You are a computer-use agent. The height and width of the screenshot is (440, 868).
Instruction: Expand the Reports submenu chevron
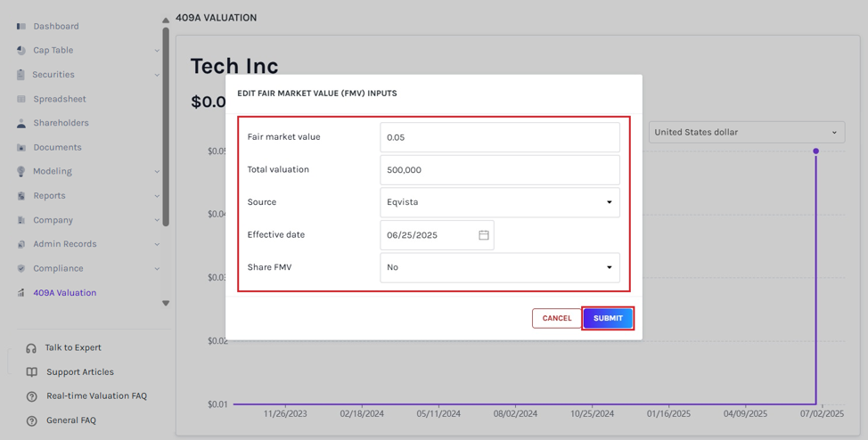pos(157,196)
